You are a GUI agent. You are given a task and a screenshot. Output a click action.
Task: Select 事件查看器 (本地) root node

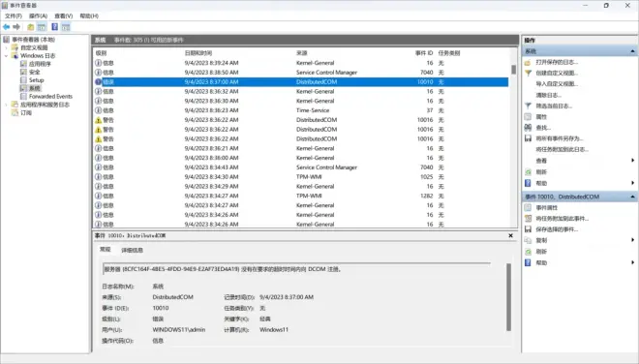pos(33,40)
